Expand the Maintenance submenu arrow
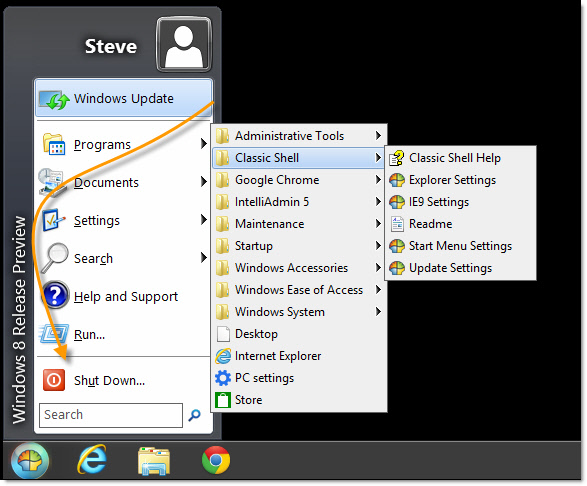The image size is (587, 486). click(x=378, y=224)
